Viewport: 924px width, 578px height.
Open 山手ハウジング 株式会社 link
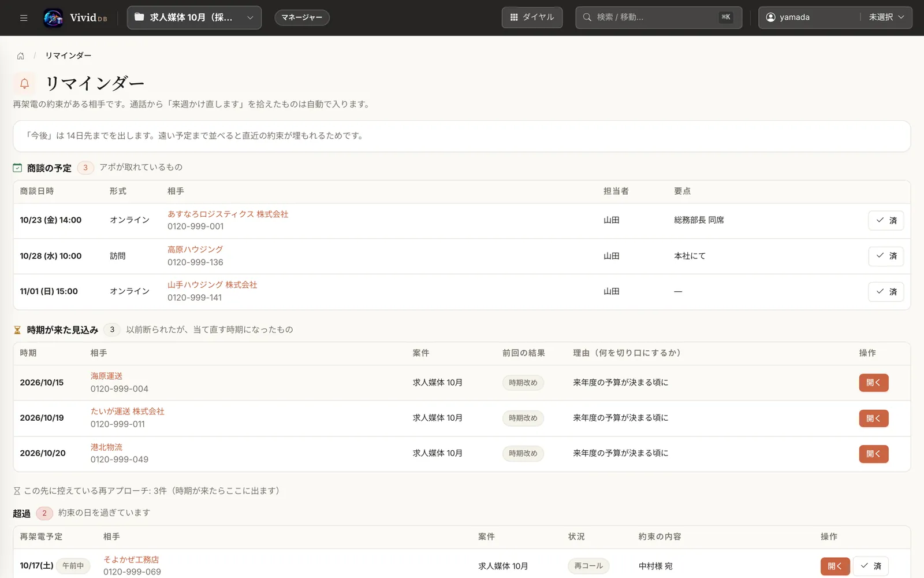tap(213, 285)
